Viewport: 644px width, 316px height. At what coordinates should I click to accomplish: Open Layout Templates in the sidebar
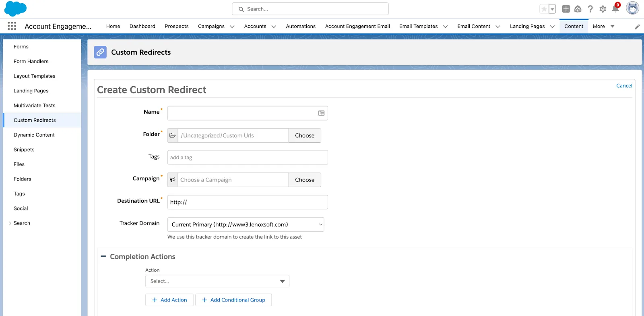35,76
